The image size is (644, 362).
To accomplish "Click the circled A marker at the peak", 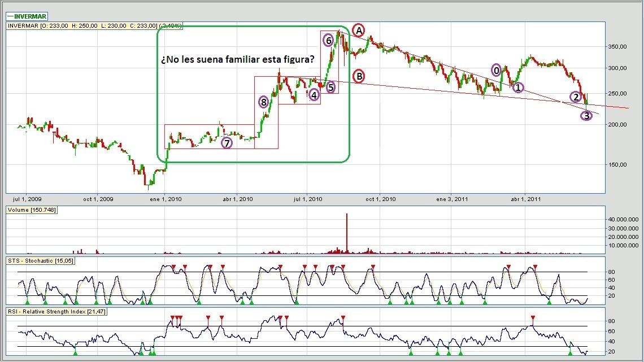I will click(x=358, y=30).
